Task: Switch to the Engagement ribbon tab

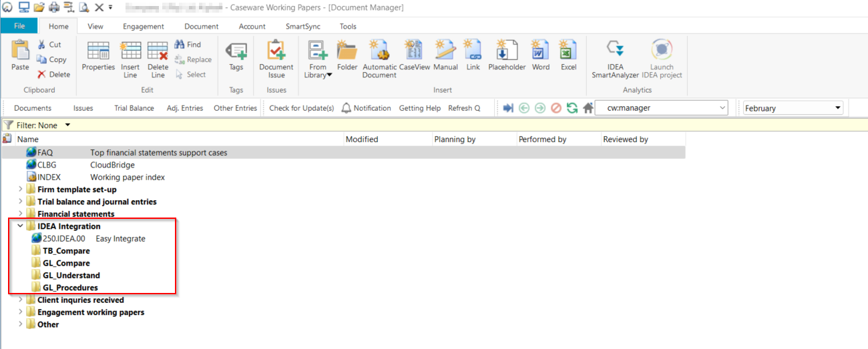Action: click(x=143, y=27)
